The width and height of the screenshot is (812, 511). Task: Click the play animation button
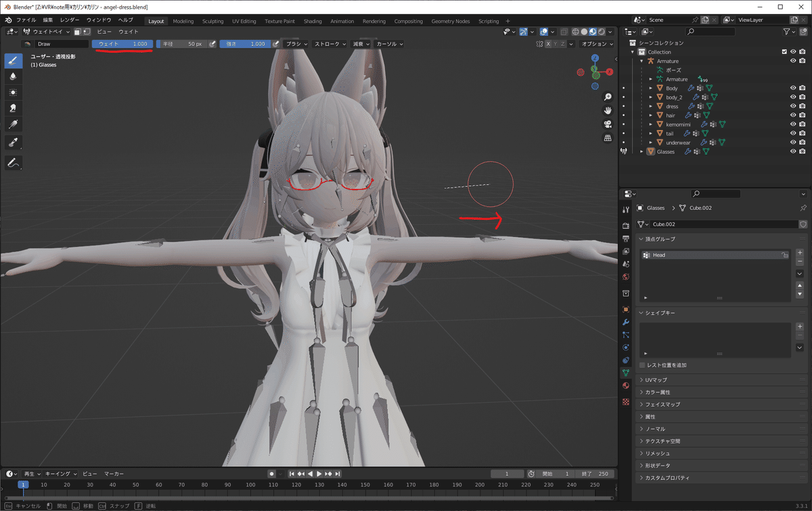(319, 474)
